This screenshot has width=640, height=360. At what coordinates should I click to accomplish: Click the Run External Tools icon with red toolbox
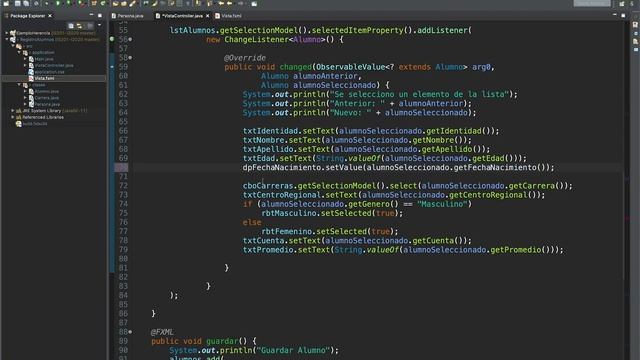click(x=80, y=4)
